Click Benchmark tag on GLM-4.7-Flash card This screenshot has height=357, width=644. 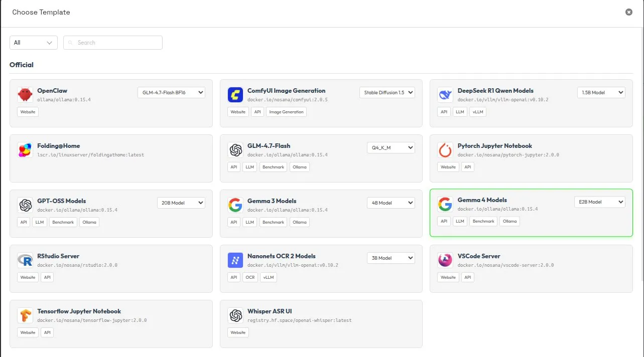coord(273,167)
